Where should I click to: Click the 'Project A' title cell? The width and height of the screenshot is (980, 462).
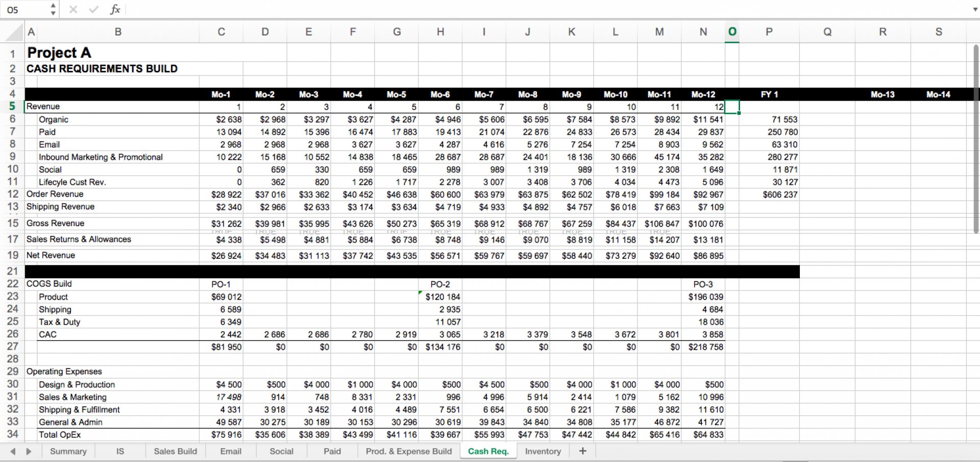(x=59, y=53)
